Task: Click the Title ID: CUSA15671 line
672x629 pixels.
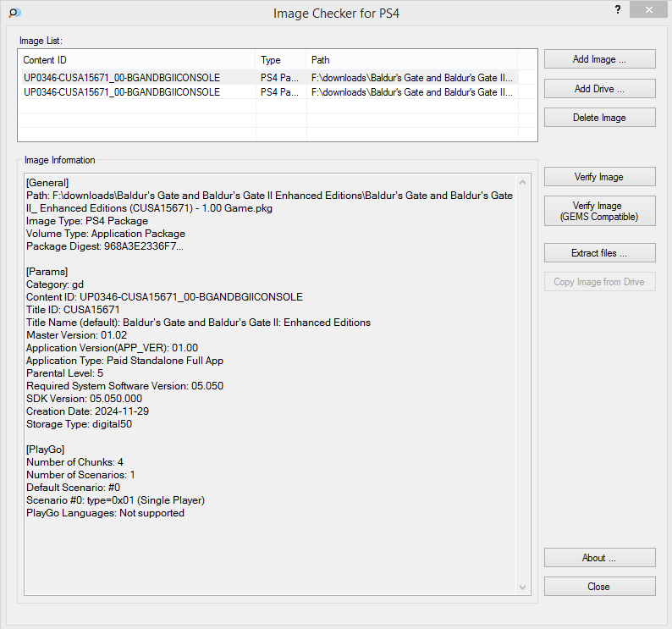Action: point(73,310)
